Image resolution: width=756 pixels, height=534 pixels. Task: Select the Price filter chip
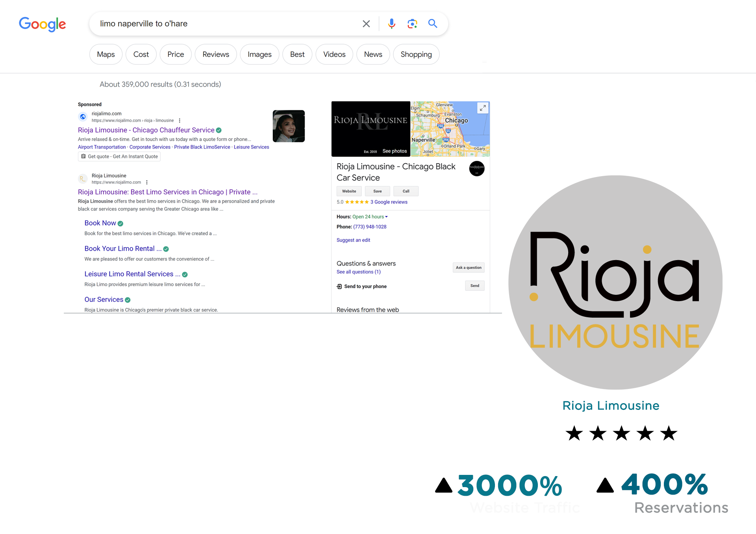176,54
